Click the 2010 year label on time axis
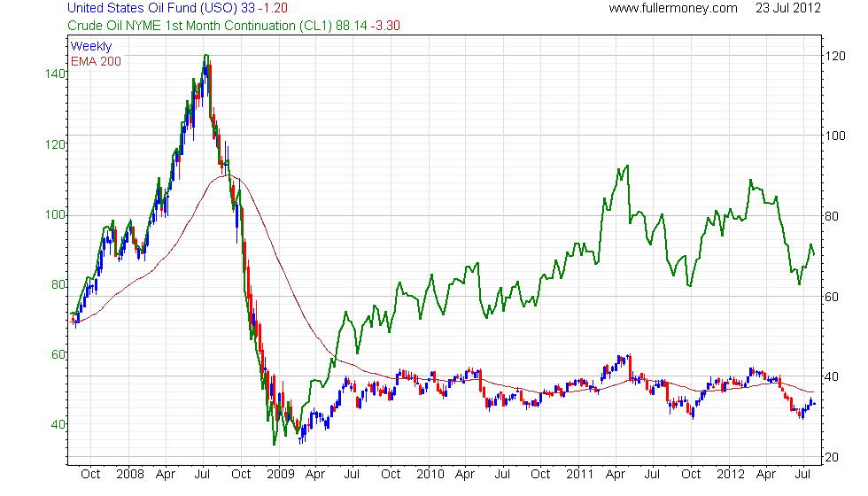The height and width of the screenshot is (496, 868). click(430, 475)
